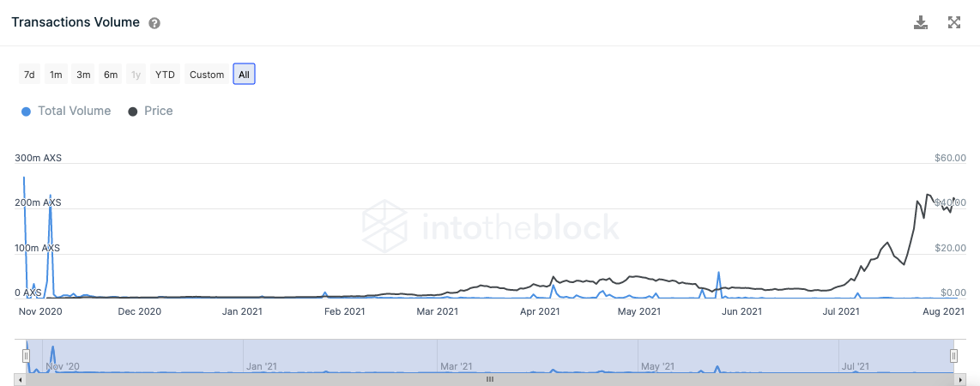
Task: Select the All time range
Action: [244, 75]
